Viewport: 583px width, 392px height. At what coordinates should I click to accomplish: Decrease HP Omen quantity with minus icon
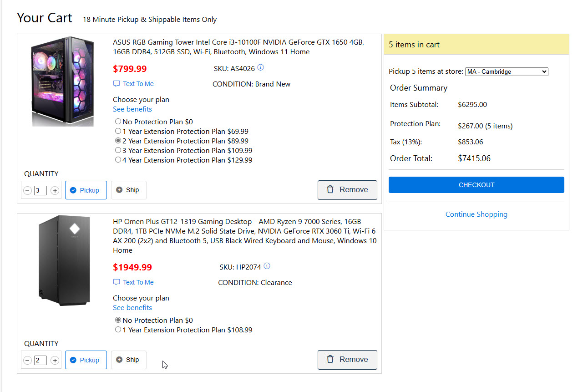pos(27,360)
